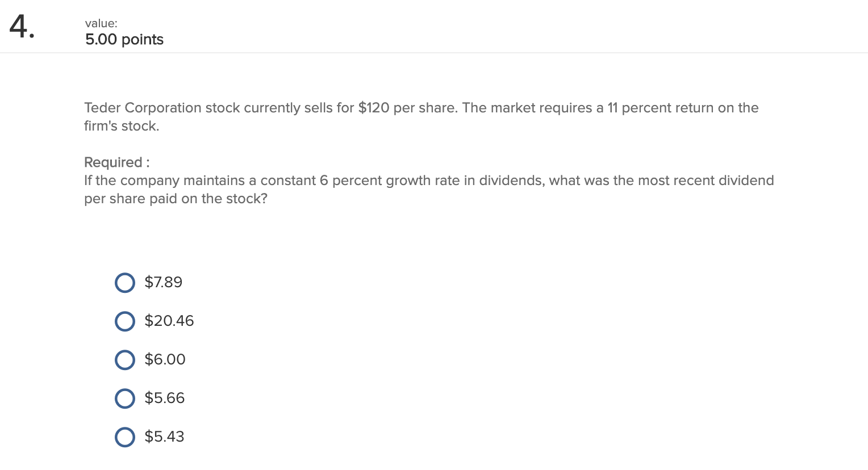
Task: Select the $20.46 radio button
Action: pos(124,321)
